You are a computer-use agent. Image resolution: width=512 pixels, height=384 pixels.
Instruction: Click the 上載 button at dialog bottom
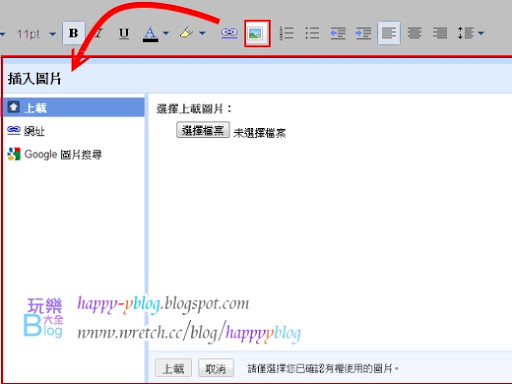(x=173, y=368)
